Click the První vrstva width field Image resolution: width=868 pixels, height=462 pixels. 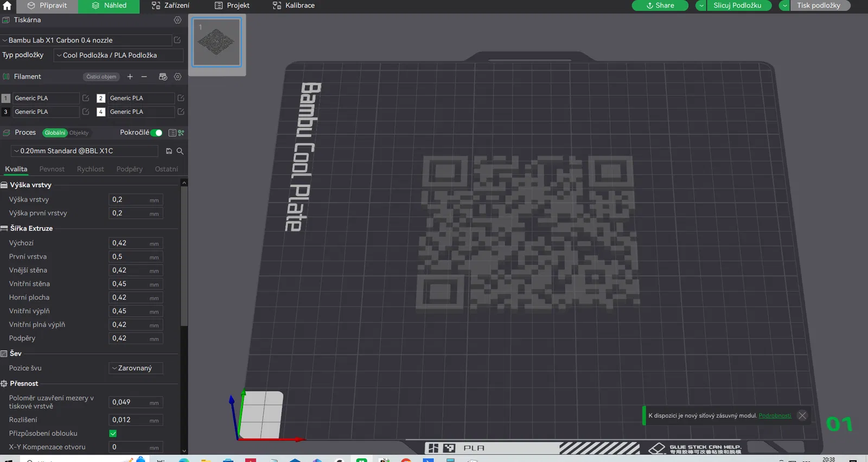tap(136, 257)
